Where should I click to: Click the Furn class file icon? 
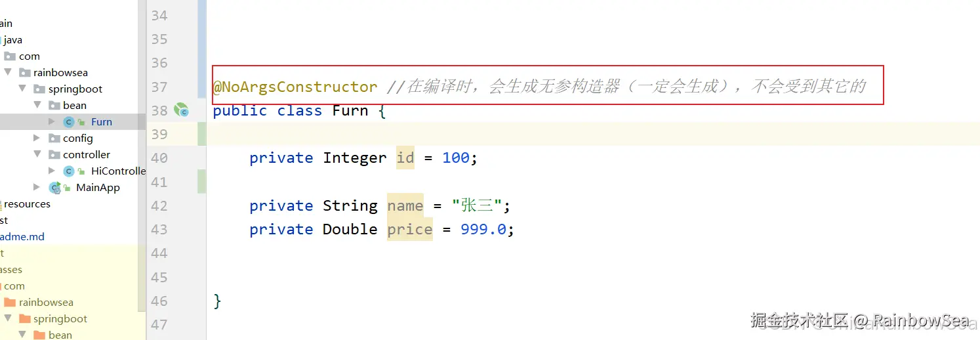coord(68,121)
